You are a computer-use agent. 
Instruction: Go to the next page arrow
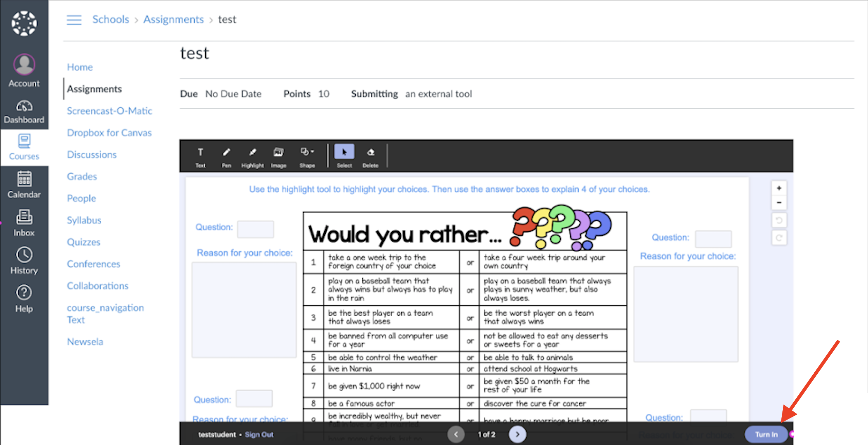[518, 434]
